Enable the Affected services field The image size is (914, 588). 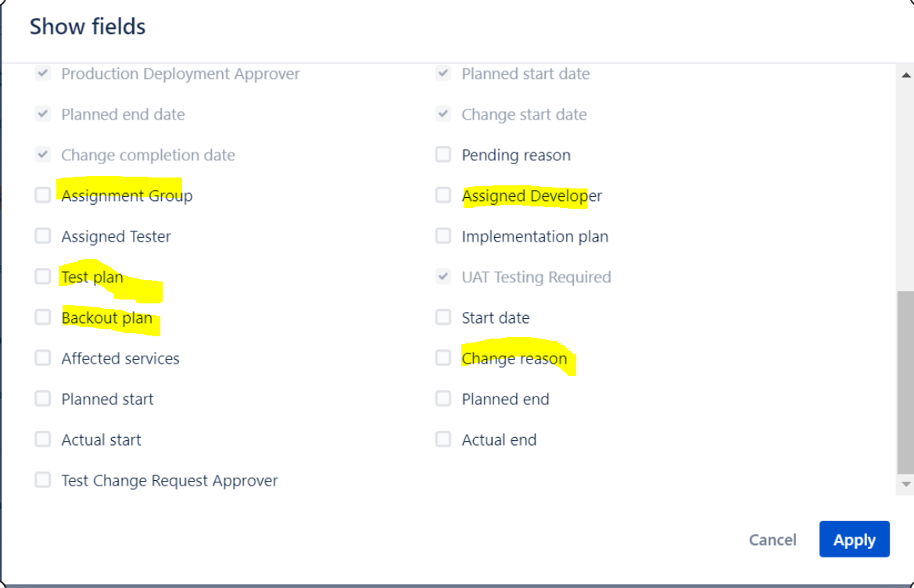[42, 358]
